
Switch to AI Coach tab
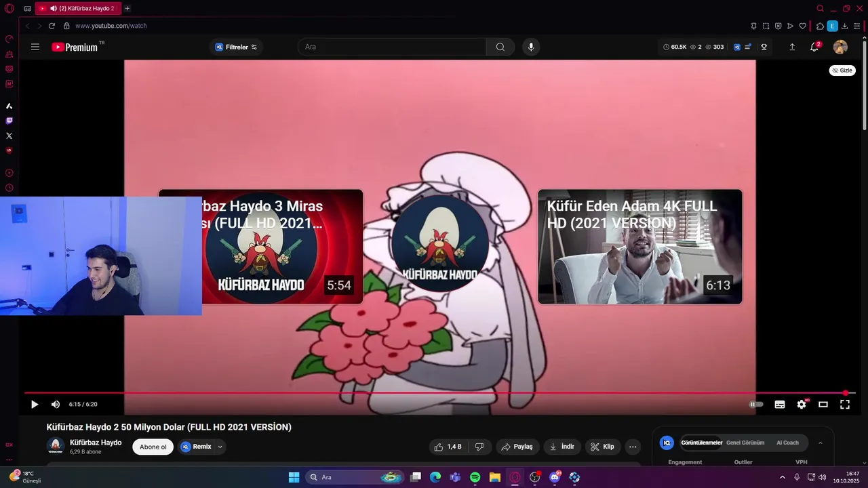tap(787, 443)
